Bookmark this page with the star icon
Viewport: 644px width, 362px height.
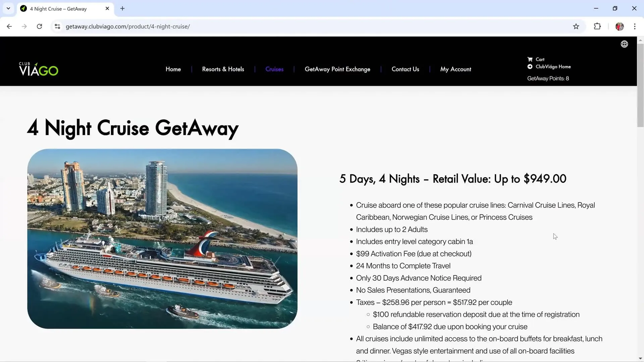pos(576,26)
